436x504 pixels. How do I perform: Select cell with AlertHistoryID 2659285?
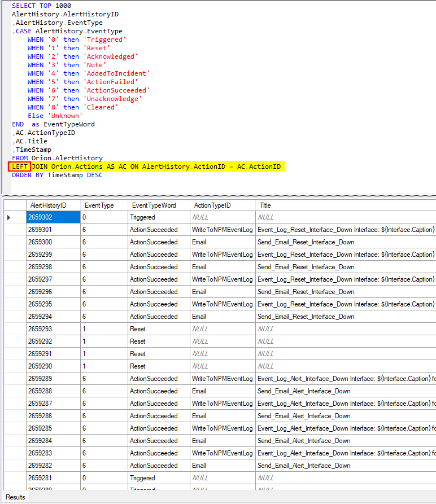click(x=53, y=428)
